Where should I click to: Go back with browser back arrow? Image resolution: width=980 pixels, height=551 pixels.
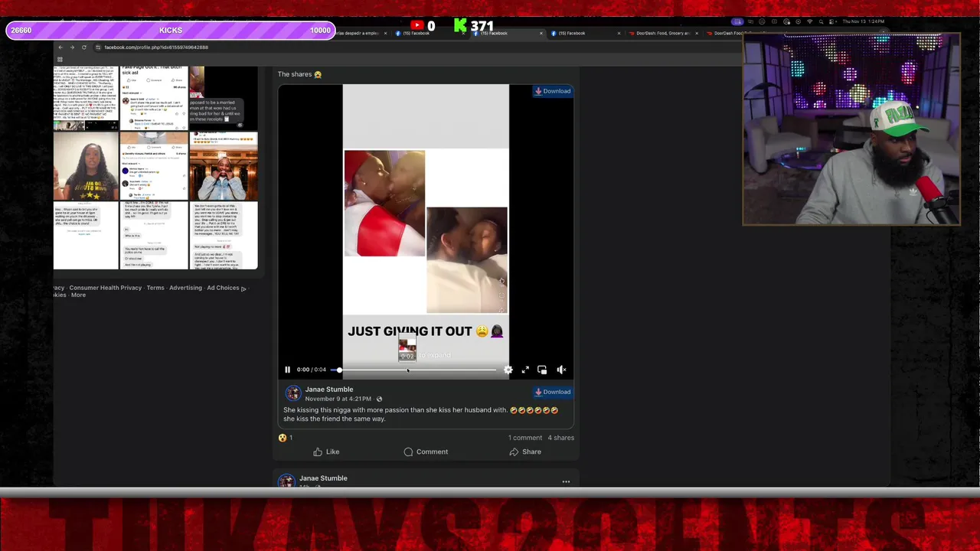coord(60,47)
